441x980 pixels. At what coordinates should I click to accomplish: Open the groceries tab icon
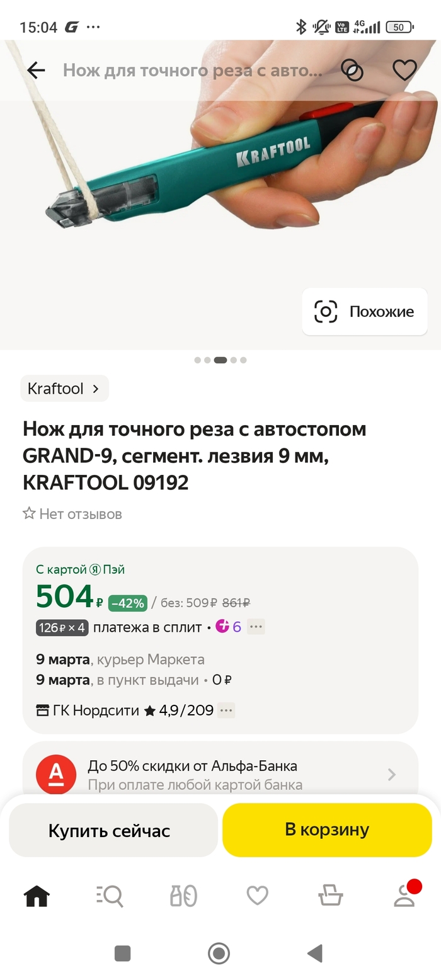(183, 895)
